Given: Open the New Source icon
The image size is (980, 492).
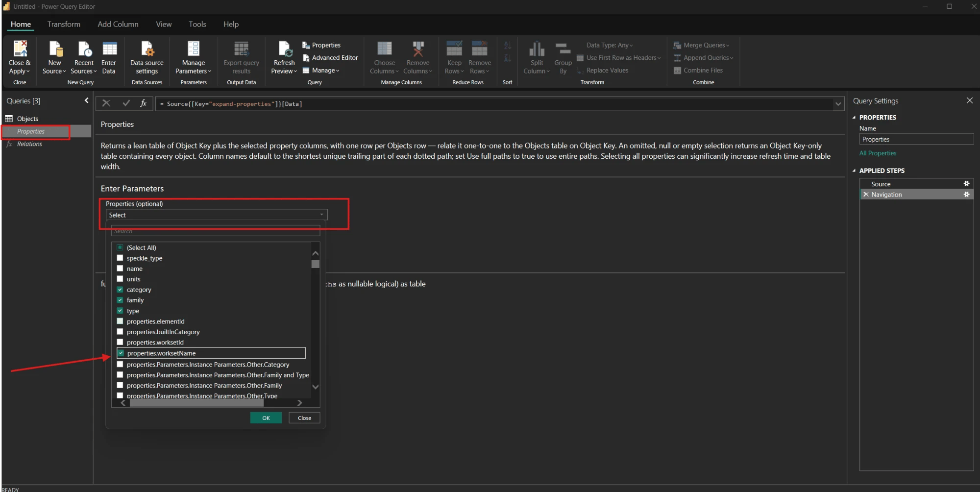Looking at the screenshot, I should point(55,49).
